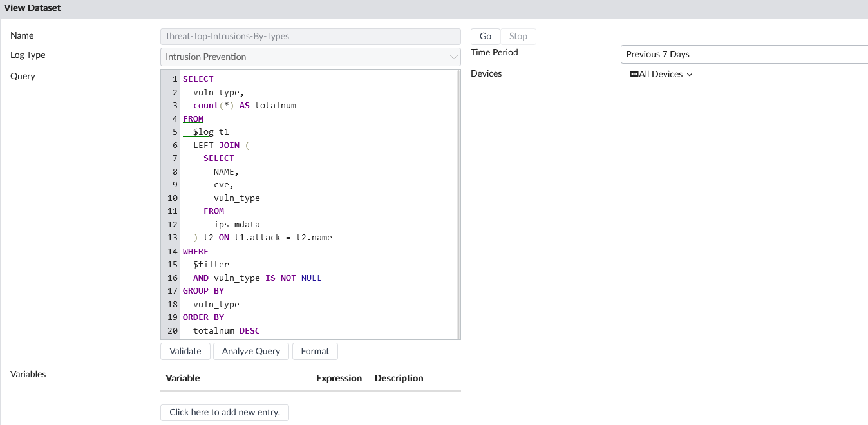Expand the Time Period selector

(x=744, y=55)
